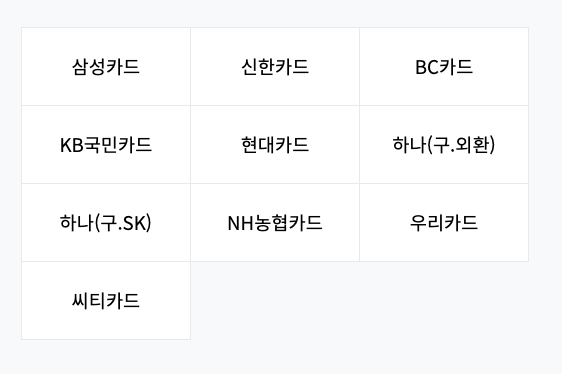
Task: Select the BC카드 tile in top row
Action: click(444, 67)
